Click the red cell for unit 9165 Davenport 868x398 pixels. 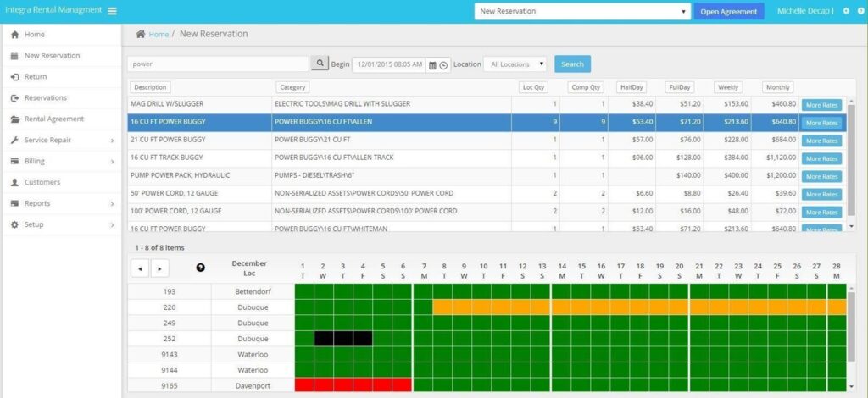(353, 384)
